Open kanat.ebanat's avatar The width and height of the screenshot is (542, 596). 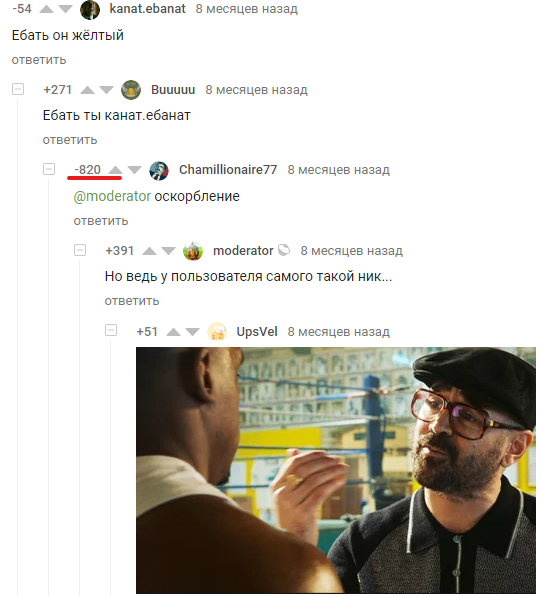90,10
